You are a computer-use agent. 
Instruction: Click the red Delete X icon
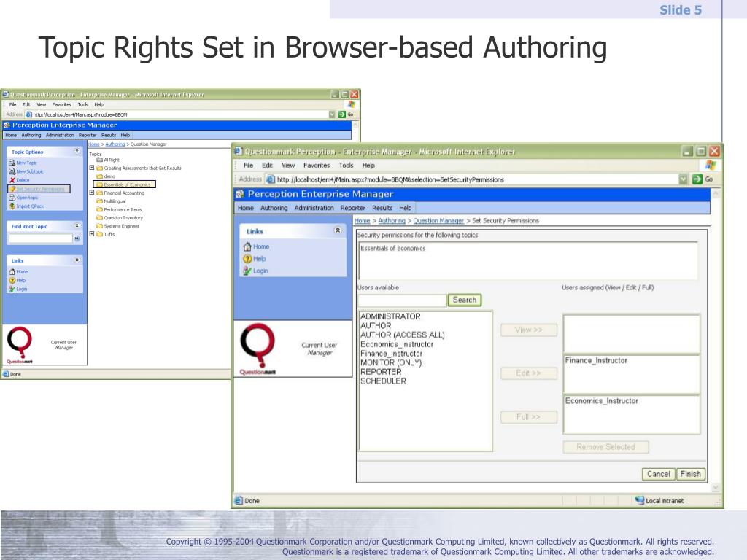coord(12,180)
